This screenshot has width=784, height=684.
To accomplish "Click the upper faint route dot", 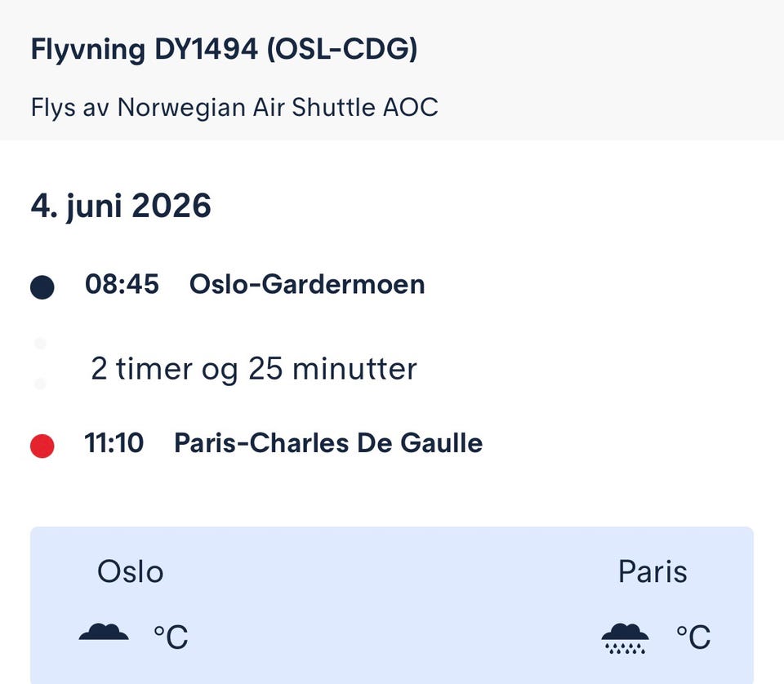I will click(40, 344).
